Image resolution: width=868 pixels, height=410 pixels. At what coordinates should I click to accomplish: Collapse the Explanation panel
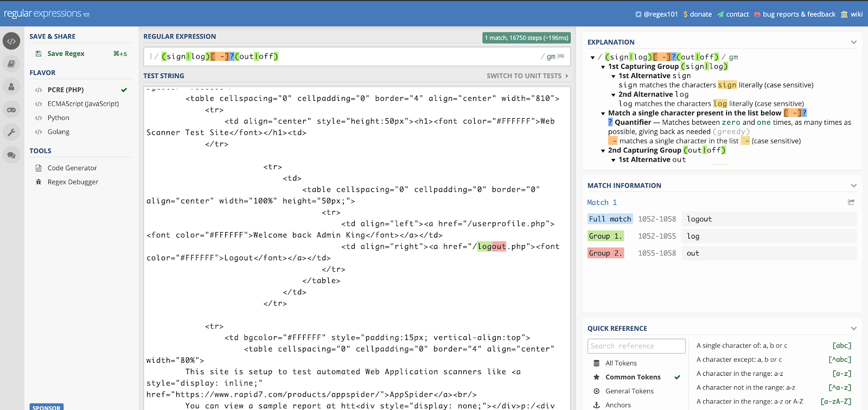coord(853,42)
